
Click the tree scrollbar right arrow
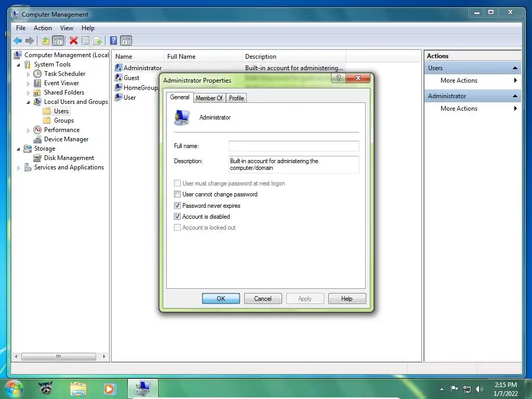click(104, 356)
